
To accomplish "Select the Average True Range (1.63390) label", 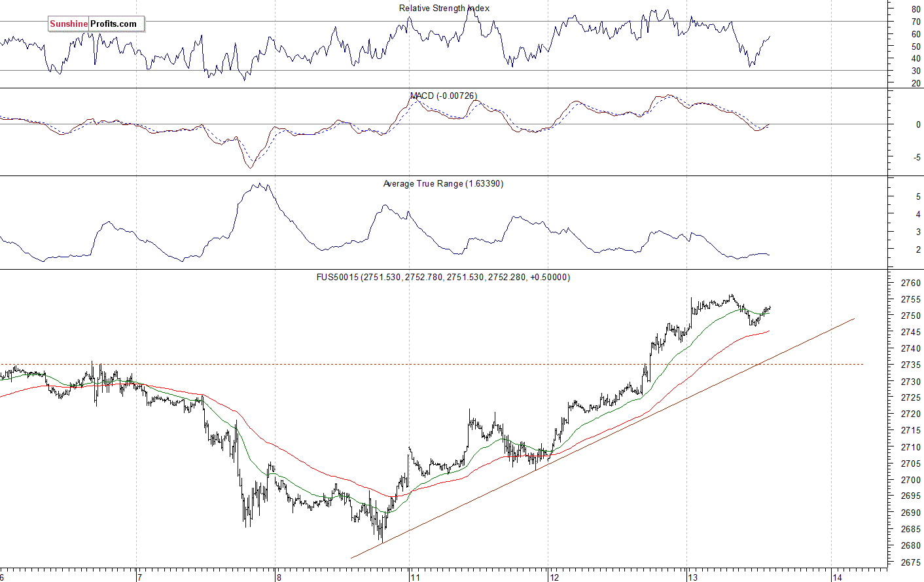I will point(443,184).
